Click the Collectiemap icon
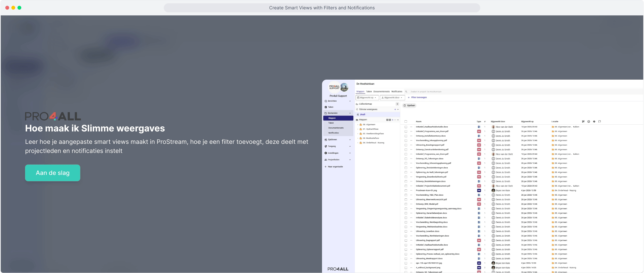This screenshot has width=644, height=273. (x=357, y=104)
